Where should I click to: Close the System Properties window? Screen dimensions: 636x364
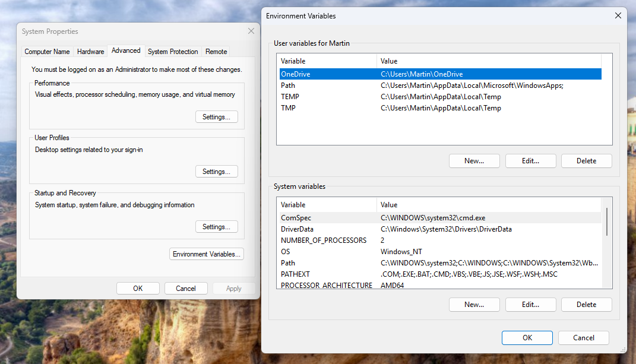[x=251, y=31]
